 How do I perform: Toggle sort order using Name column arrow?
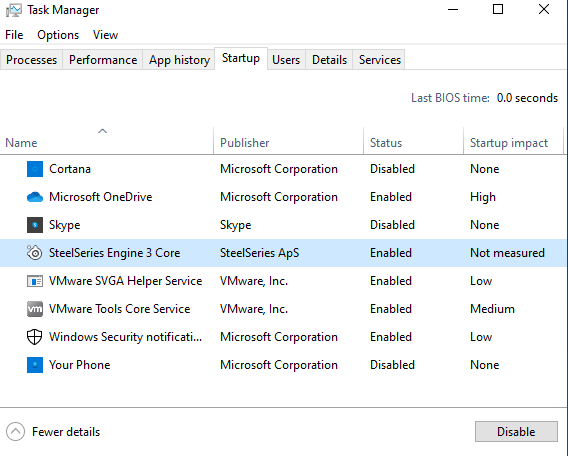[x=103, y=131]
